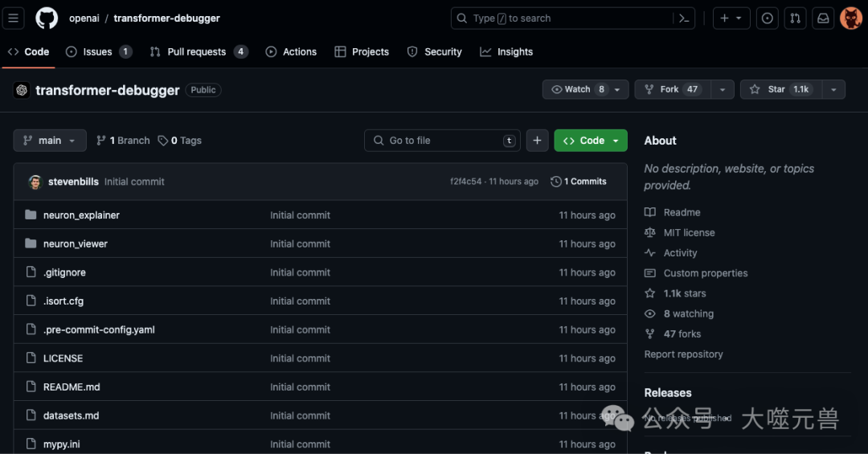Open the Projects tab
This screenshot has width=868, height=454.
pyautogui.click(x=362, y=51)
